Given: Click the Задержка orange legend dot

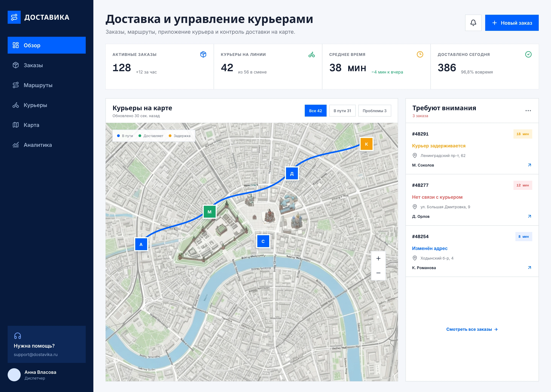Looking at the screenshot, I should [x=170, y=136].
